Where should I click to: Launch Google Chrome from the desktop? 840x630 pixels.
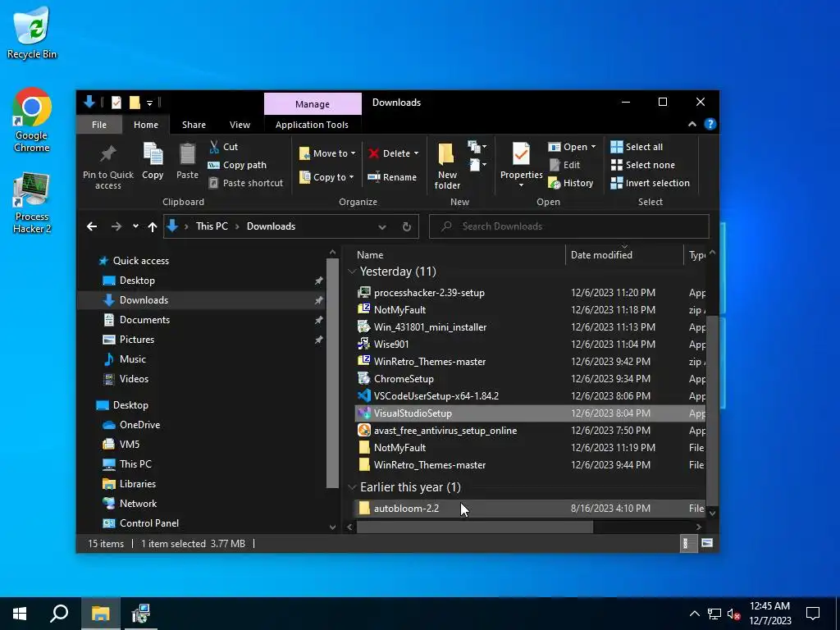point(32,120)
